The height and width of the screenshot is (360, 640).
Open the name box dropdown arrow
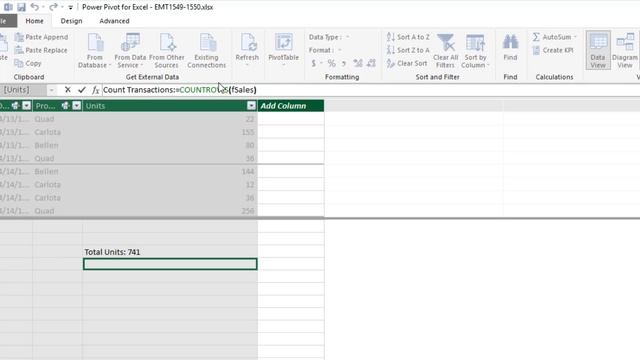coord(52,90)
